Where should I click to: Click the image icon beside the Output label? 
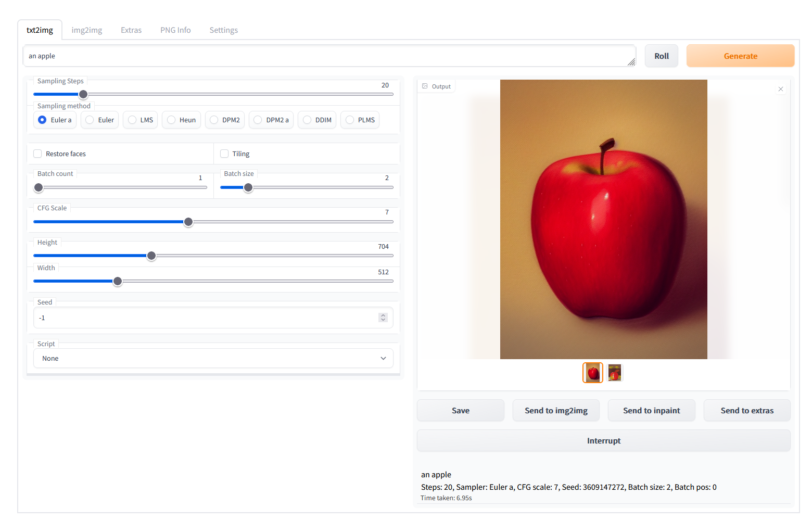pyautogui.click(x=425, y=86)
